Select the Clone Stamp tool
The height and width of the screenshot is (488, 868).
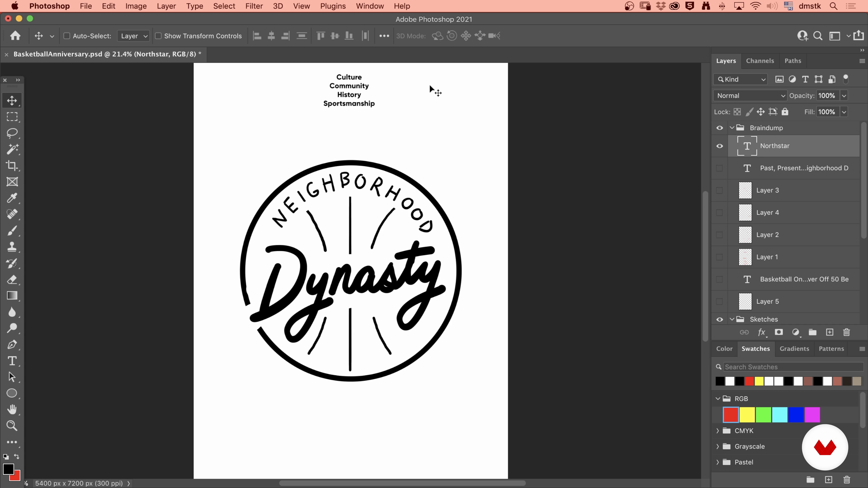coord(12,247)
